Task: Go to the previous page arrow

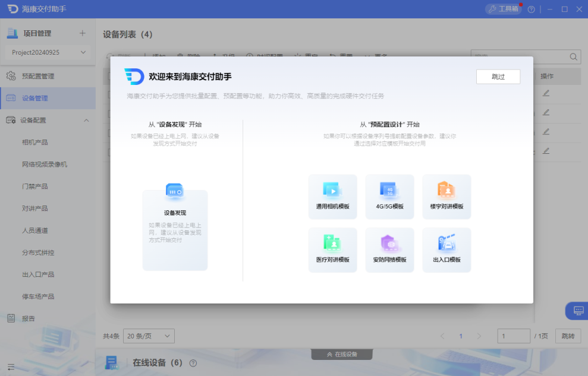Action: [442, 336]
